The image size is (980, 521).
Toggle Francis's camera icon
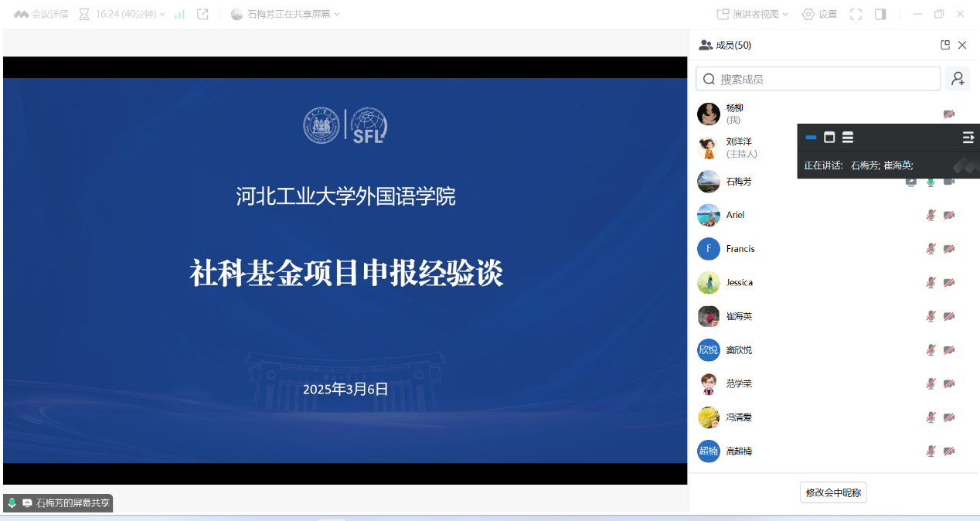click(949, 249)
